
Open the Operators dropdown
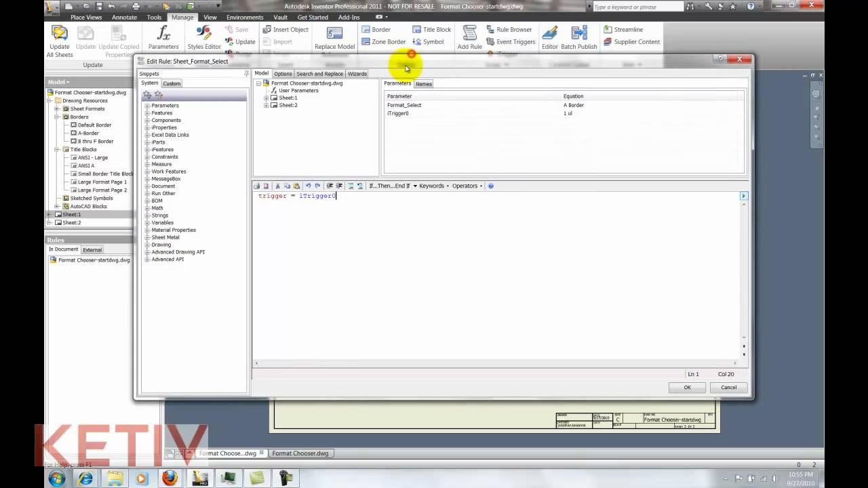tap(467, 186)
